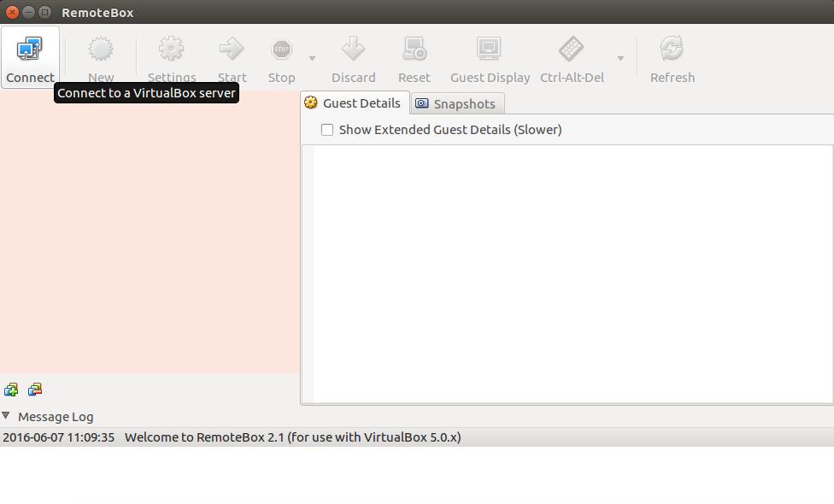Minimize the RemoteBox window
The height and width of the screenshot is (504, 834).
click(29, 12)
